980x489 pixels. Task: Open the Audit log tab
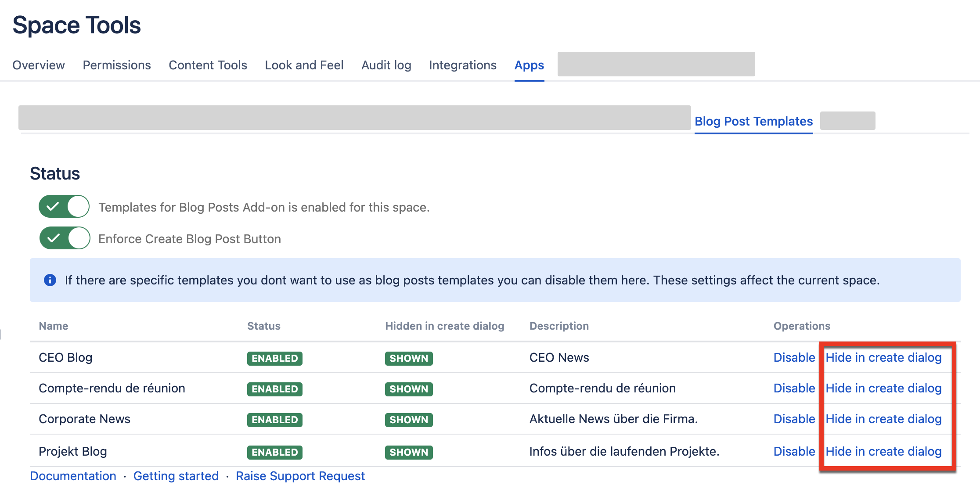pyautogui.click(x=386, y=65)
